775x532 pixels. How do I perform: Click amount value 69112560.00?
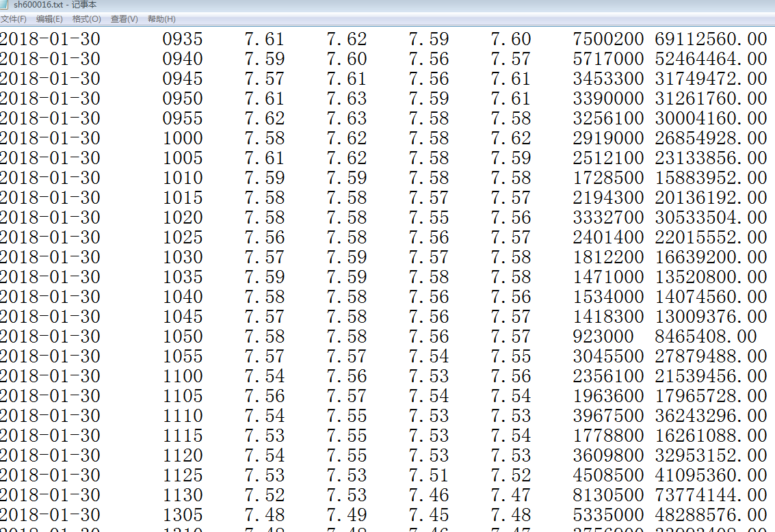click(x=711, y=39)
